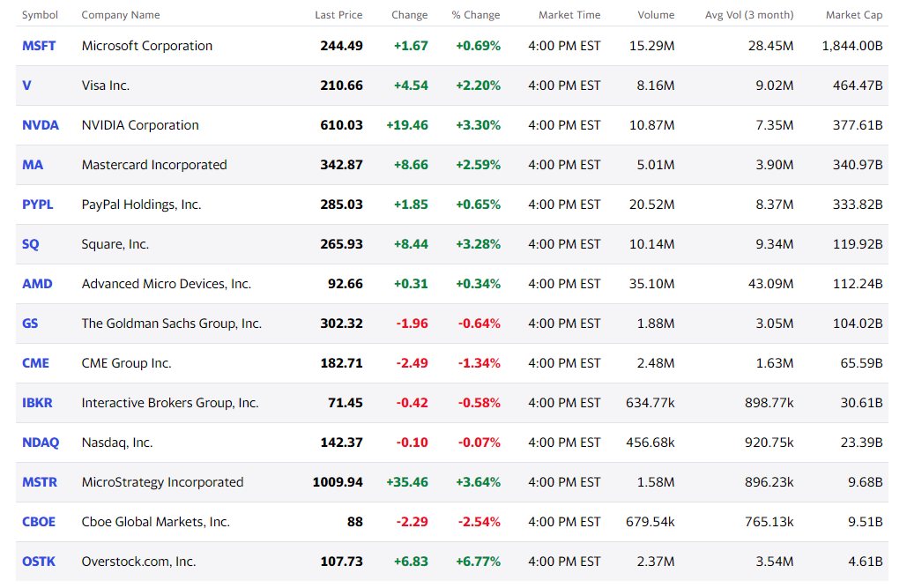Open the OSTK ticker symbol link
This screenshot has height=588, width=907.
(39, 562)
